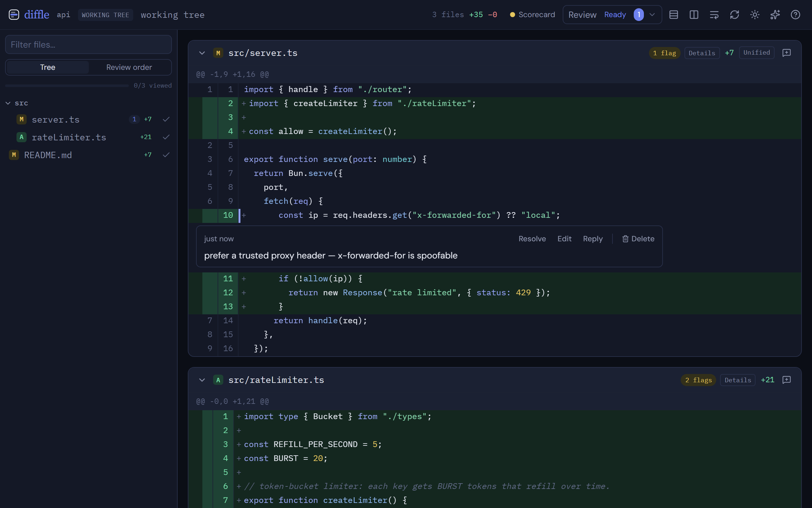Viewport: 812px width, 508px height.
Task: Add file comment on src/server.ts
Action: (x=787, y=53)
